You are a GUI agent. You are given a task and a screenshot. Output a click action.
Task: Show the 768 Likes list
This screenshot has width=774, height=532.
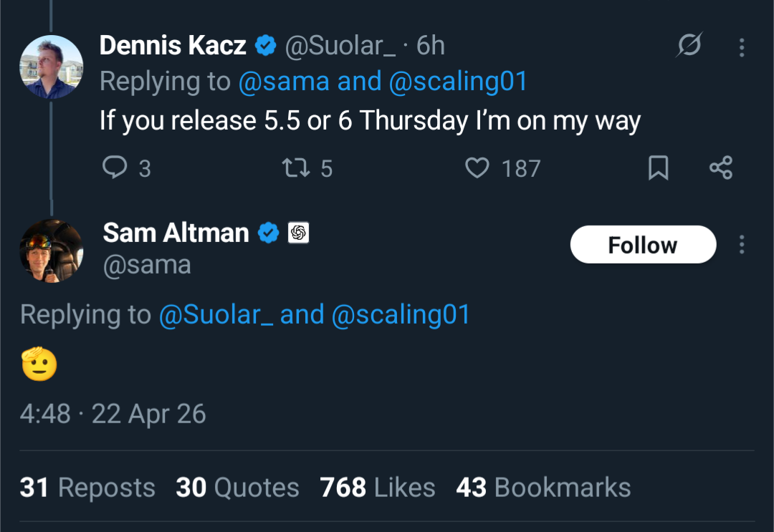coord(378,488)
